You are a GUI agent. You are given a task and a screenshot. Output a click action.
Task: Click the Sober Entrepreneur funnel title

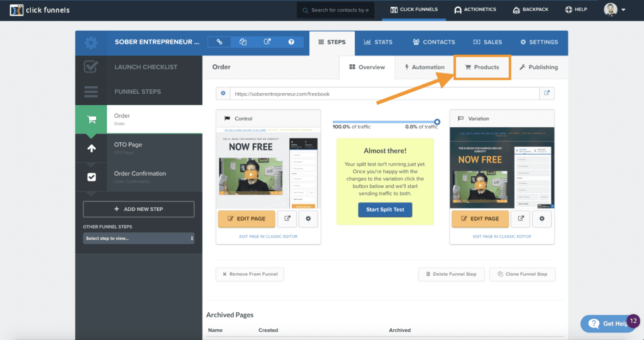pyautogui.click(x=157, y=42)
